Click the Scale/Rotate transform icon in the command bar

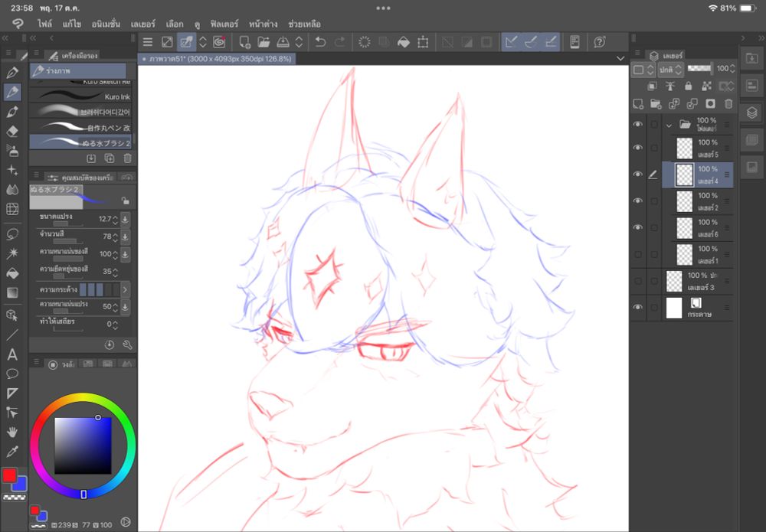423,42
